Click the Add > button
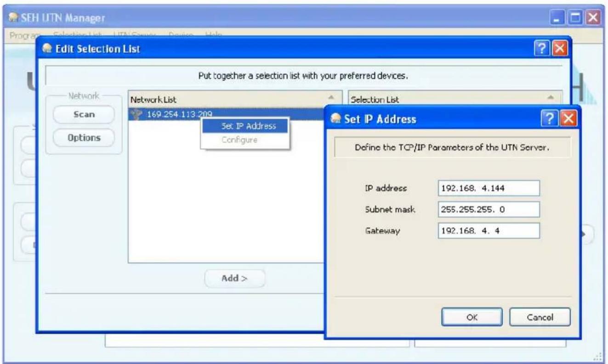The height and width of the screenshot is (364, 608). [x=234, y=280]
